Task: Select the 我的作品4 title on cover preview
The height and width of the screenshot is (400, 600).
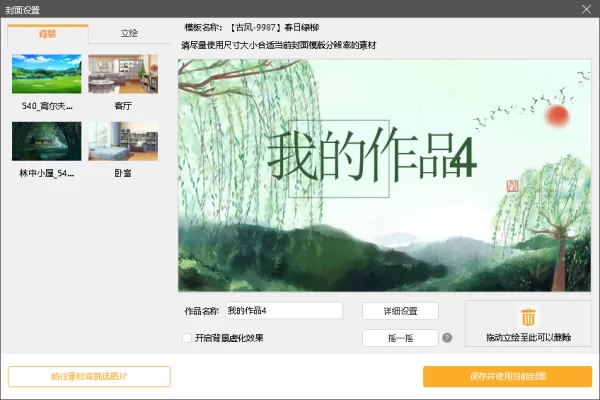Action: 372,157
